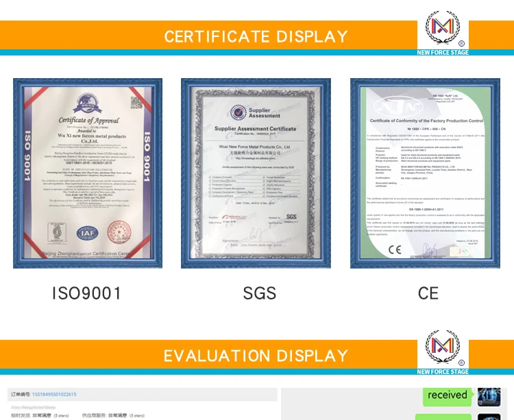The height and width of the screenshot is (420, 514).
Task: Select the CE caption text
Action: tap(428, 293)
